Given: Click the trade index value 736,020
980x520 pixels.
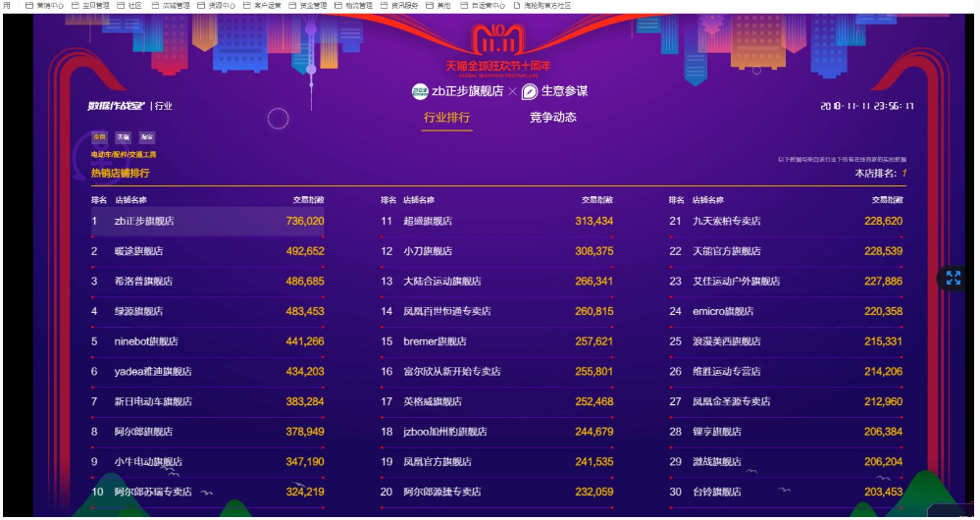Looking at the screenshot, I should [305, 222].
